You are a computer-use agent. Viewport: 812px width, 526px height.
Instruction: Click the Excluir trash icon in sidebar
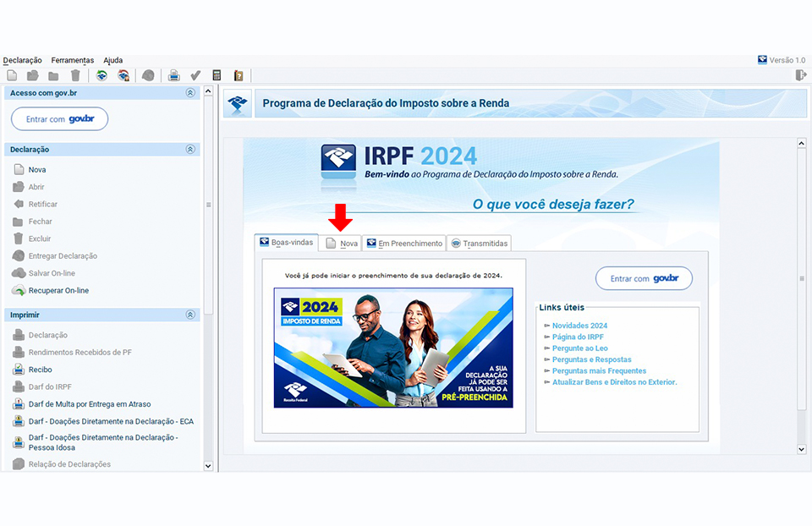pyautogui.click(x=18, y=238)
